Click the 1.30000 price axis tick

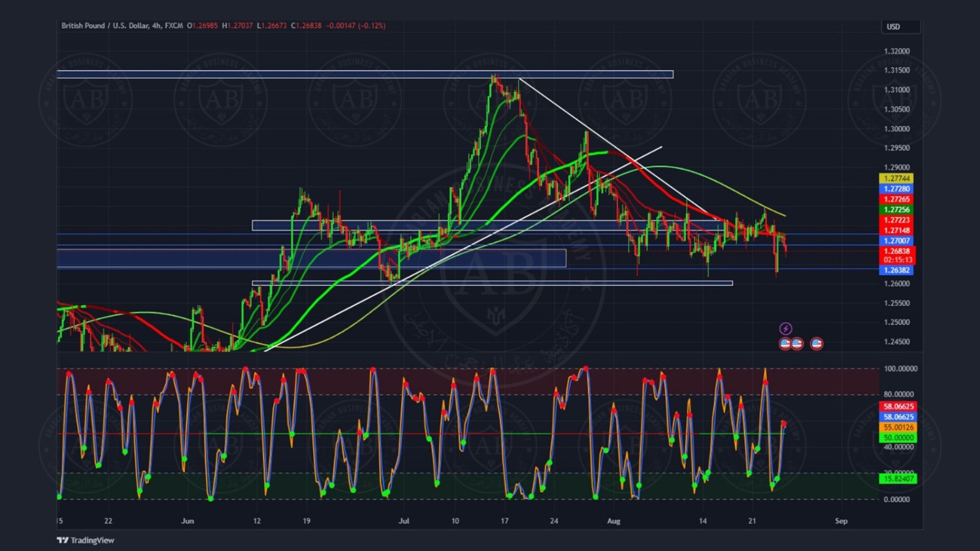tap(896, 129)
